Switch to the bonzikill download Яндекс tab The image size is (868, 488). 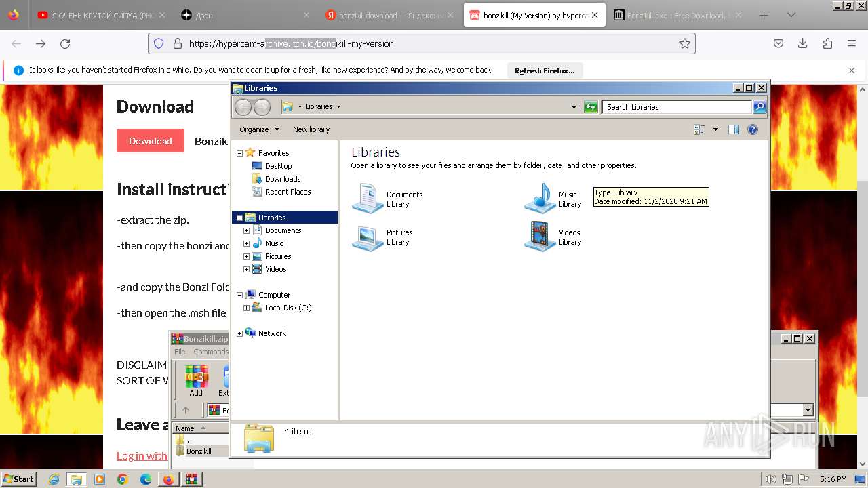(389, 15)
